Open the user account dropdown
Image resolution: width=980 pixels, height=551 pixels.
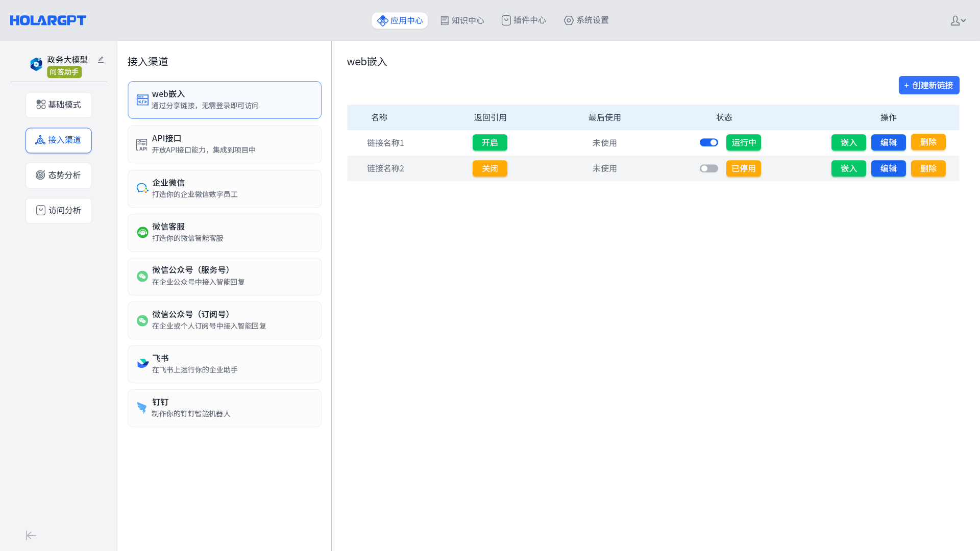(958, 20)
